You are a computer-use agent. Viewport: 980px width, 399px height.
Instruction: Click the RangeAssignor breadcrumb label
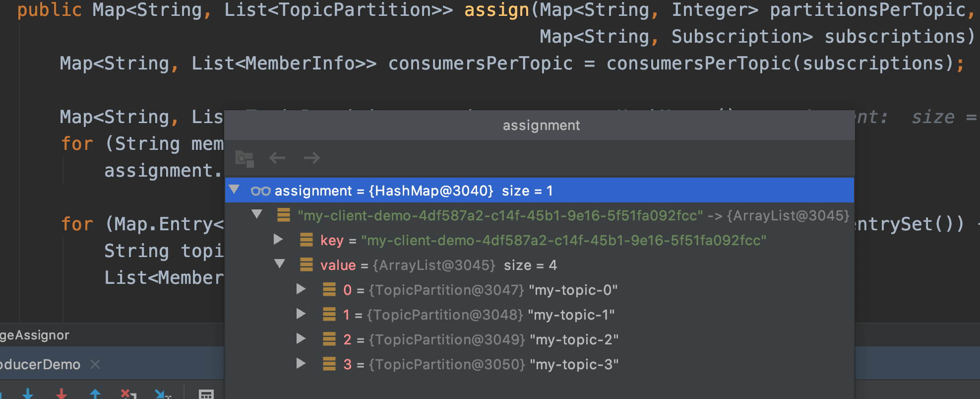tap(35, 335)
